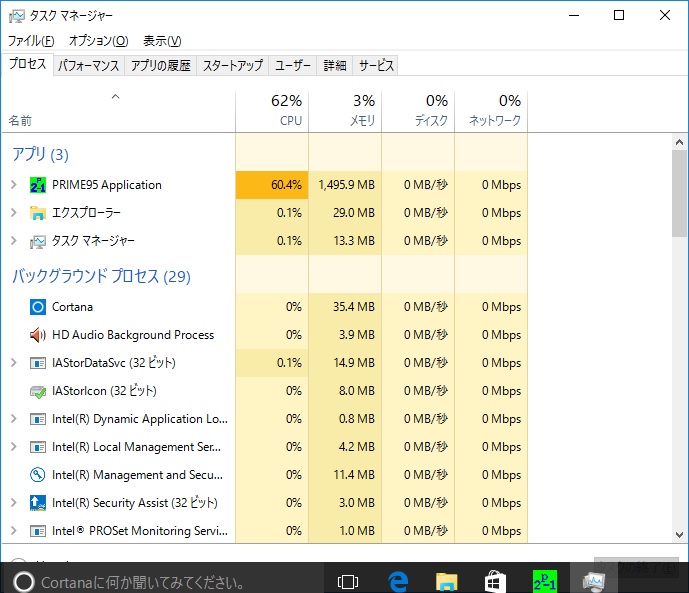This screenshot has width=689, height=593.
Task: Click the PRIME95 Application process icon
Action: click(x=38, y=185)
